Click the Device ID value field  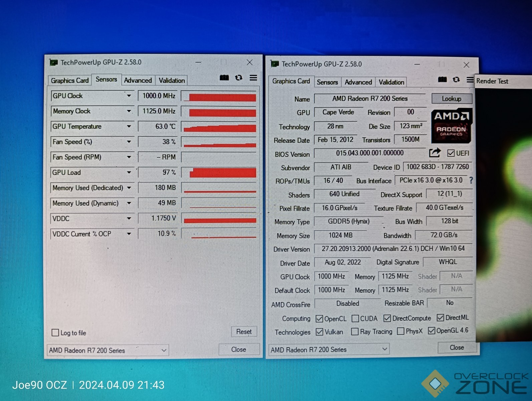pyautogui.click(x=438, y=167)
